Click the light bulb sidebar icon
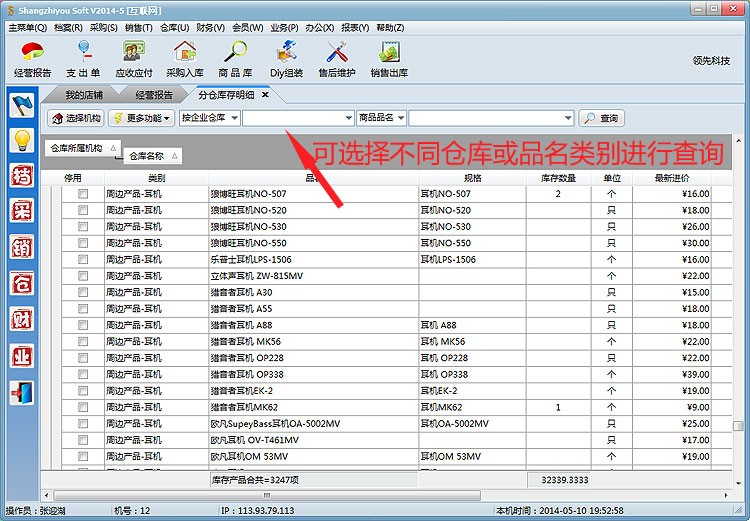This screenshot has height=521, width=750. coord(22,140)
